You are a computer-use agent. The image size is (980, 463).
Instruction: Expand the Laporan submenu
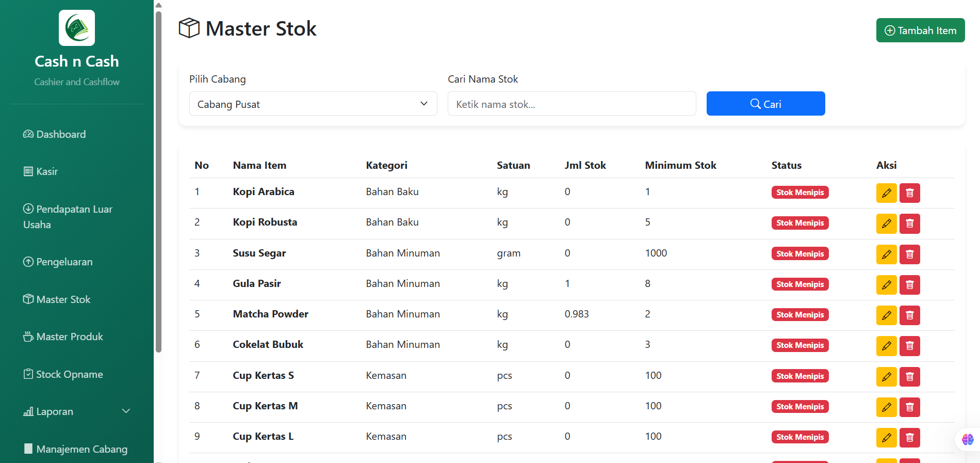click(76, 411)
